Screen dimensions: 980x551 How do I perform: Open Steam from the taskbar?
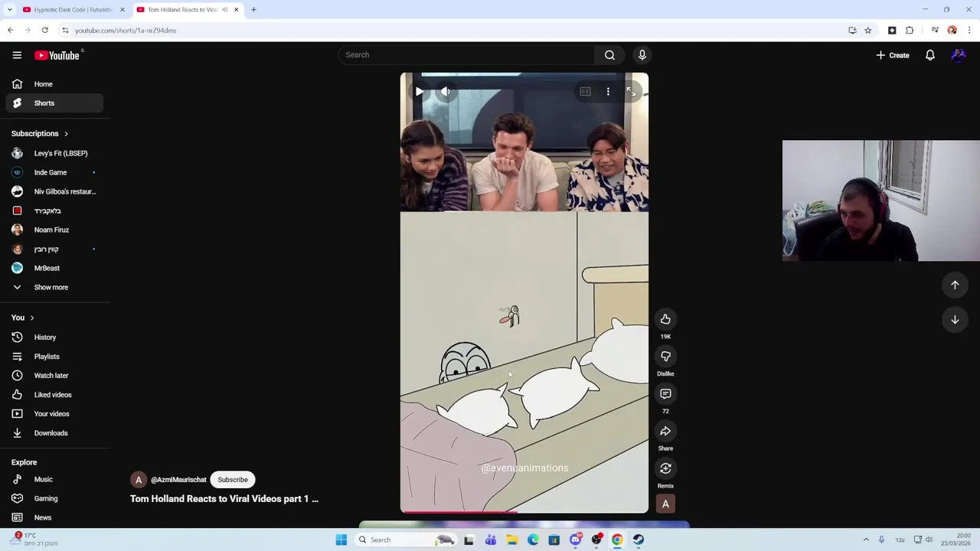[638, 540]
